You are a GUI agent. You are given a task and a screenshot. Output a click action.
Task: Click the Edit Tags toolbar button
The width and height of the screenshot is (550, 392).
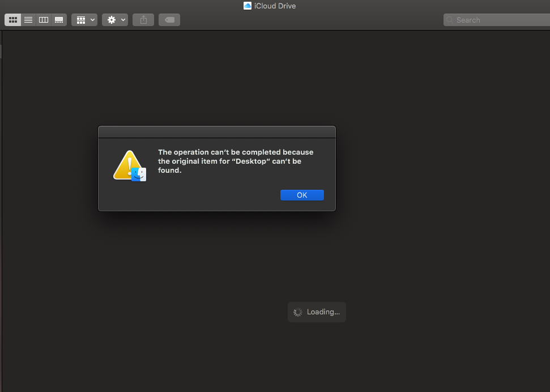pos(169,20)
